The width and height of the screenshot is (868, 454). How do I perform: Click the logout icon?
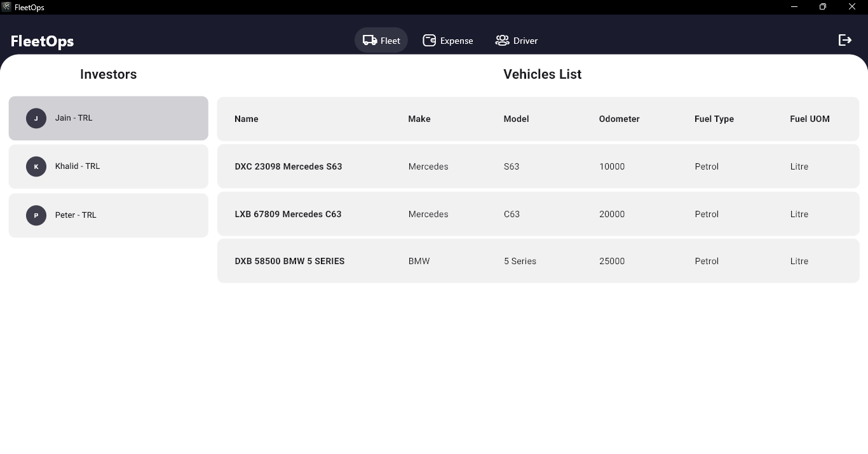pos(845,40)
